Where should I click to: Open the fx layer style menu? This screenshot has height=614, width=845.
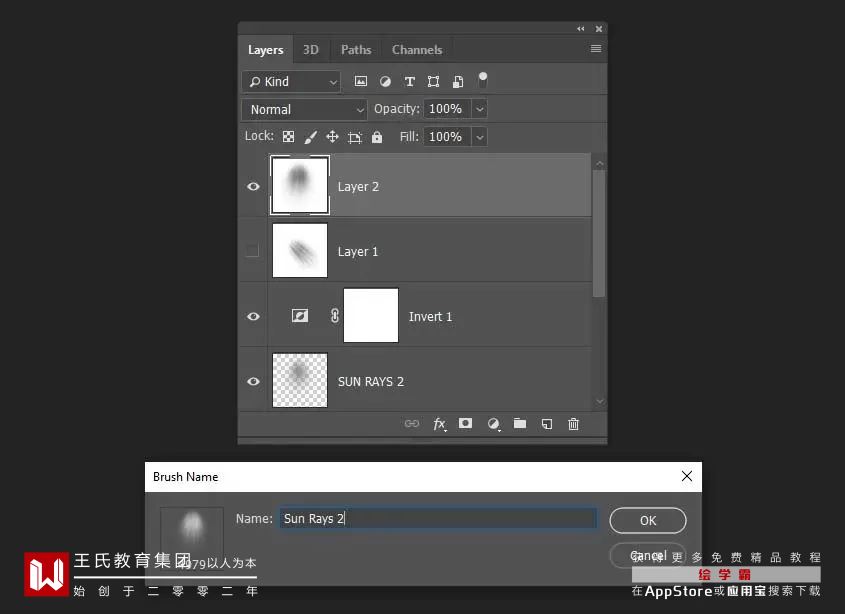440,424
